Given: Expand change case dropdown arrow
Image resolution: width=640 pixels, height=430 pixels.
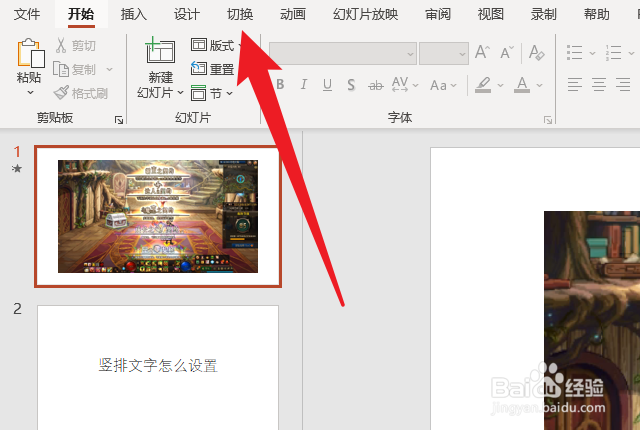Looking at the screenshot, I should coord(453,85).
